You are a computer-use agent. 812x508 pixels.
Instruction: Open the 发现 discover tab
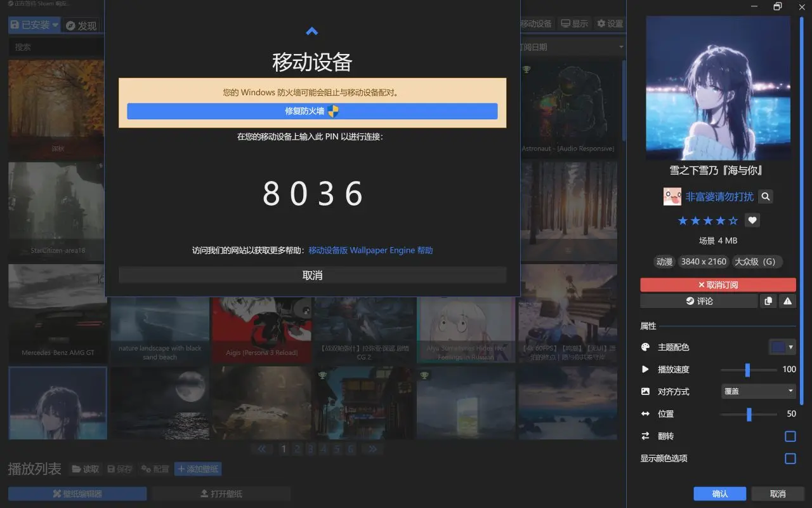tap(81, 25)
